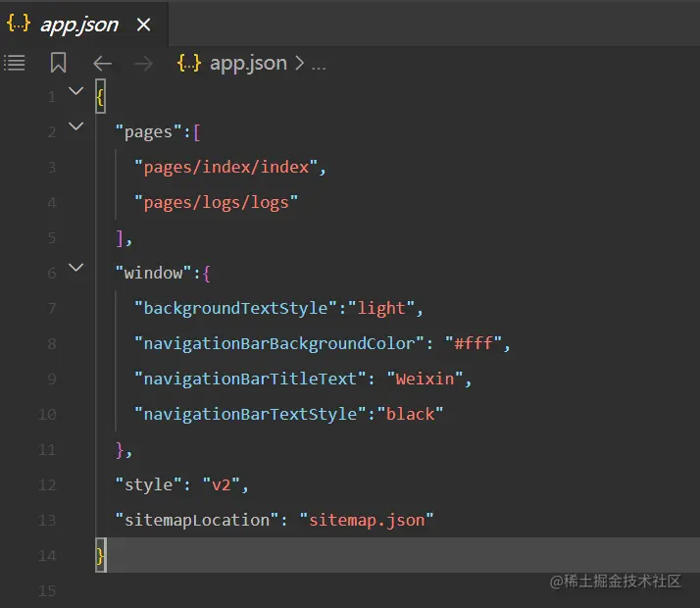
Task: Select the app.json editor tab
Action: pyautogui.click(x=84, y=24)
